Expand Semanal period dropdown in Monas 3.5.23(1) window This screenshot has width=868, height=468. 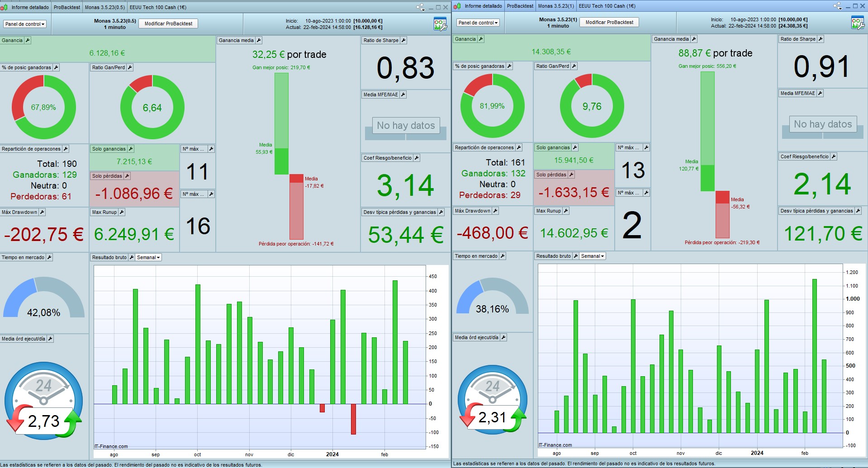point(593,256)
